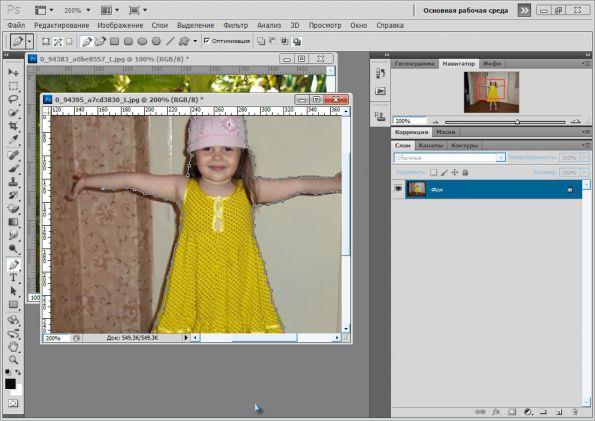
Task: Choose Line shape in options bar
Action: [170, 41]
